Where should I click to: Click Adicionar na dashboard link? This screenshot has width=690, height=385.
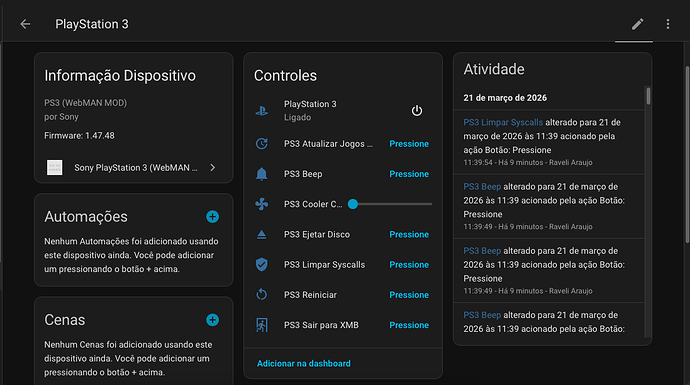[304, 363]
